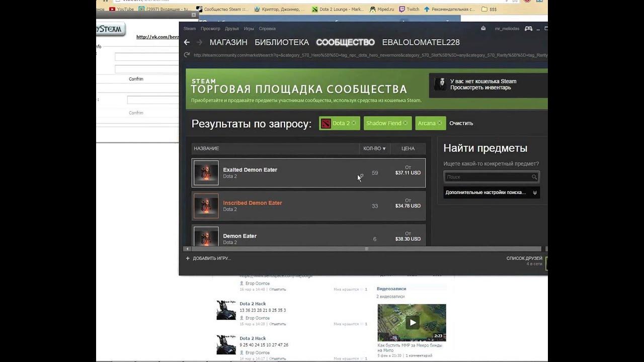
Task: Switch to the БИБЛИОТЕКА tab
Action: coord(282,42)
